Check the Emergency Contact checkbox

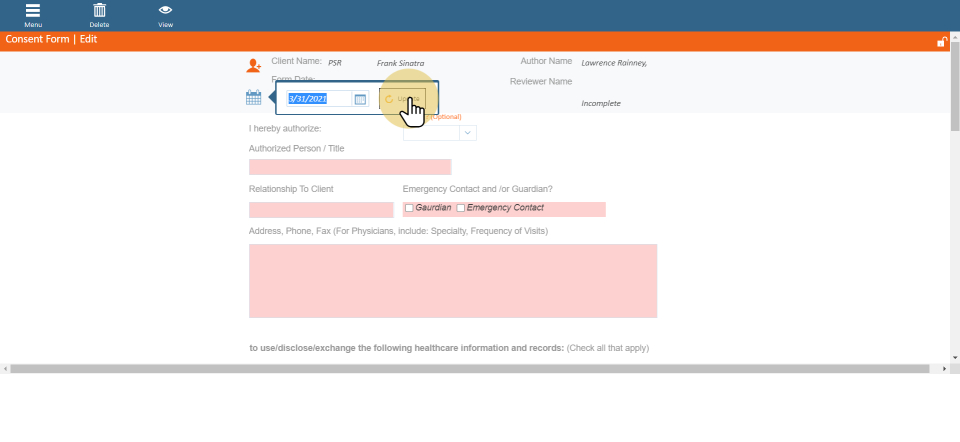click(460, 208)
